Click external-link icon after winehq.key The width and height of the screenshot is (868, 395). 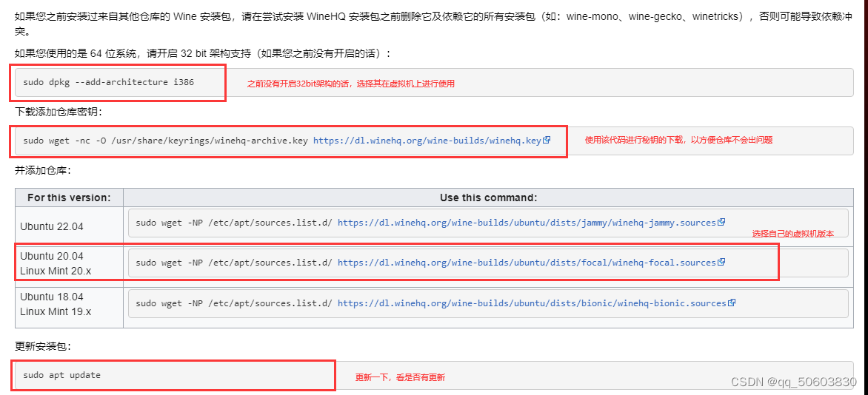coord(547,140)
